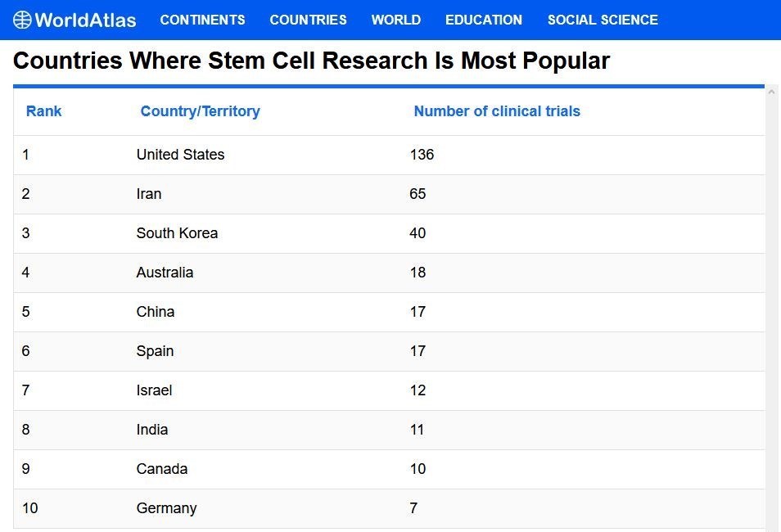Open the Countries menu
781x532 pixels.
[308, 20]
